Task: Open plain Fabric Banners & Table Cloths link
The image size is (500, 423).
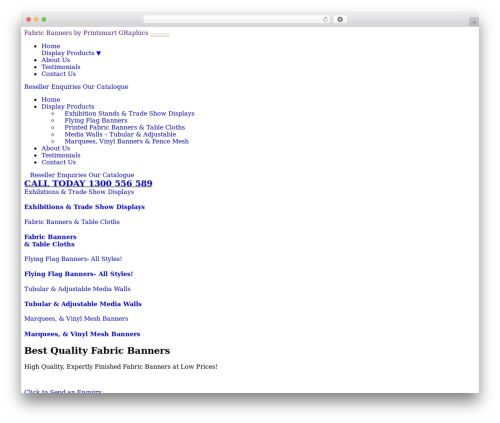Action: [x=72, y=222]
